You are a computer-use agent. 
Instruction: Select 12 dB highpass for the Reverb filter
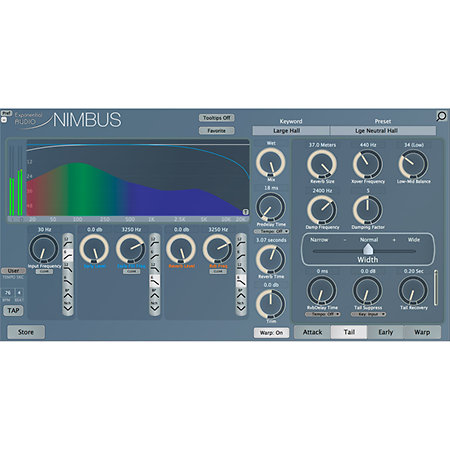click(241, 243)
